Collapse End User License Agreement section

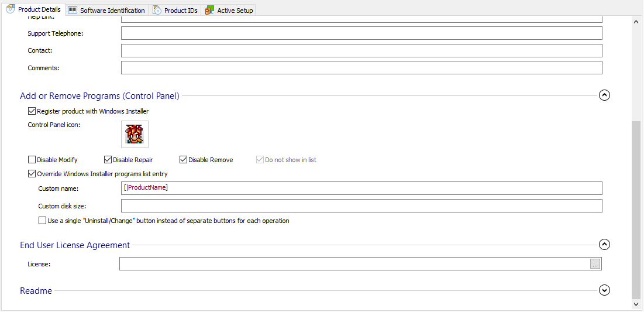pos(605,245)
